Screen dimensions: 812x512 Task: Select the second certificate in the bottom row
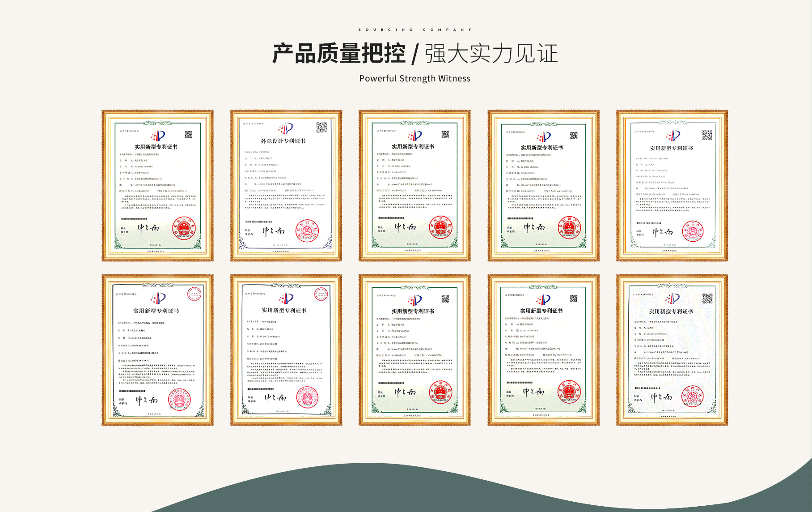286,350
